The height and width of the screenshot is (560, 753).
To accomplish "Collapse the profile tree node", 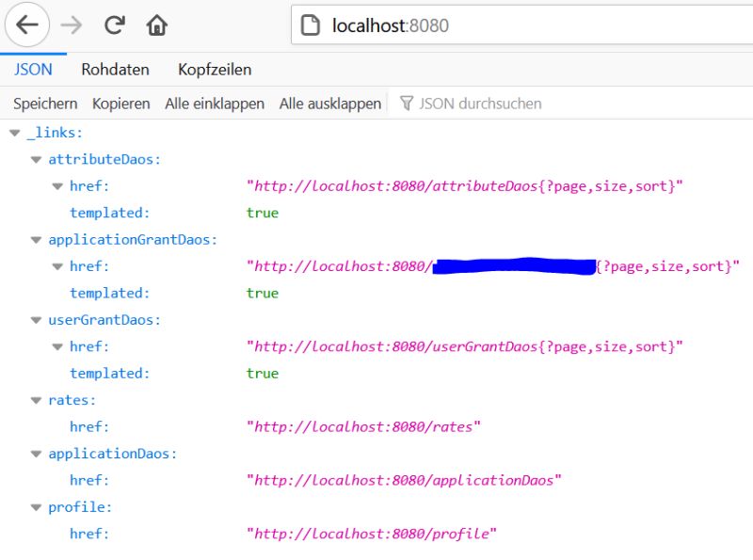I will [x=35, y=506].
